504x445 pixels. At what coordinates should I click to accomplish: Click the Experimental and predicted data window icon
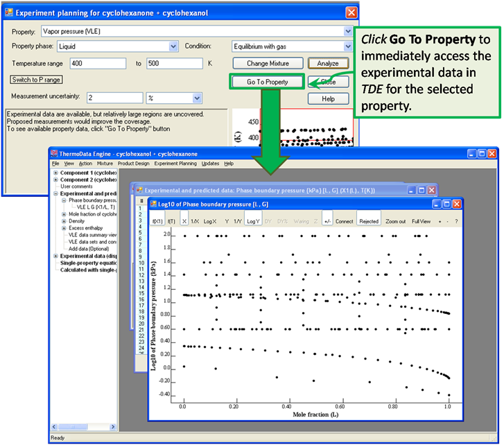[139, 190]
